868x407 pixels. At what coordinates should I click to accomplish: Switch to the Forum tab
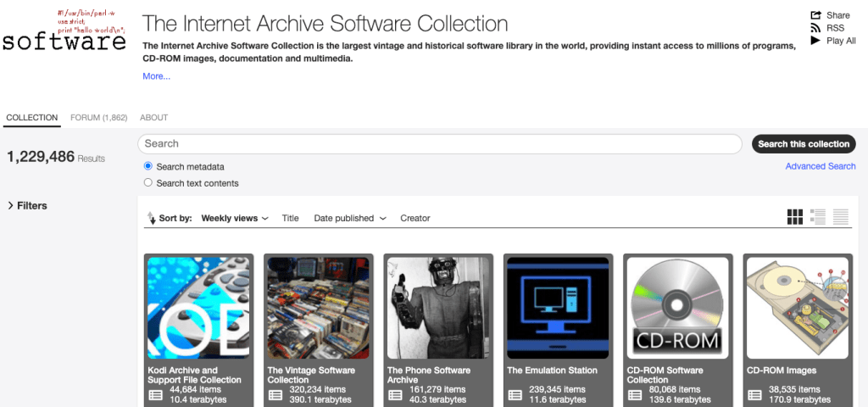[98, 118]
